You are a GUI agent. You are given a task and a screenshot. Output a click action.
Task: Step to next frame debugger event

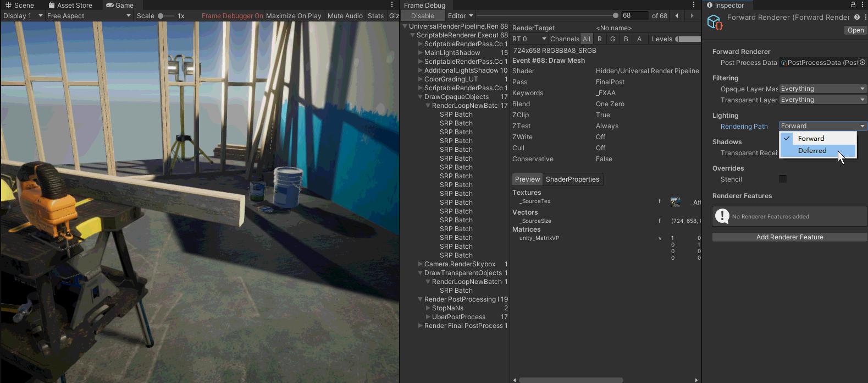[692, 15]
